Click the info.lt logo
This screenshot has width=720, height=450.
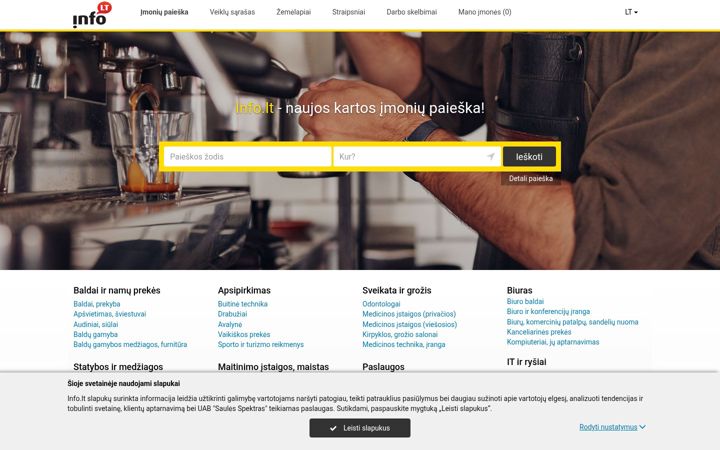[x=92, y=15]
